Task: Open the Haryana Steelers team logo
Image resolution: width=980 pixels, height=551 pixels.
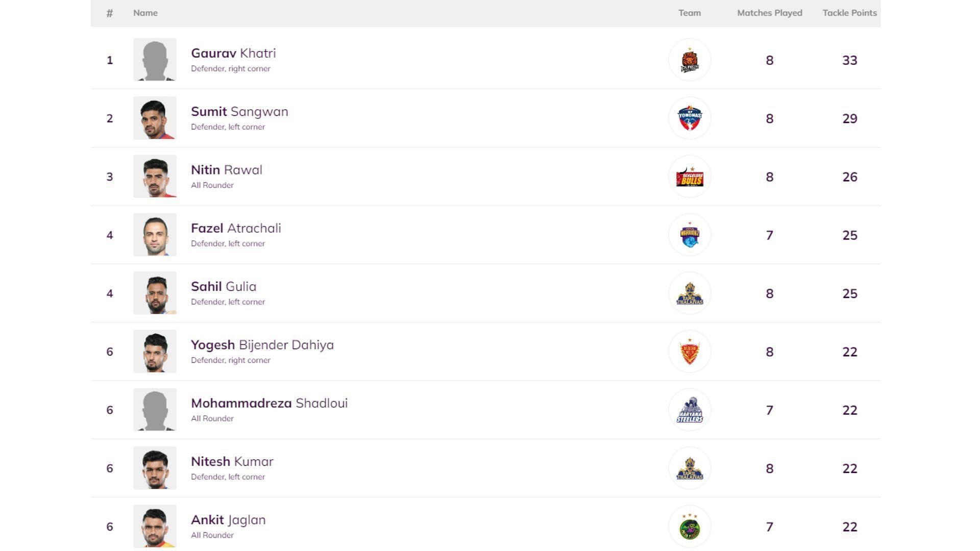Action: (x=690, y=410)
